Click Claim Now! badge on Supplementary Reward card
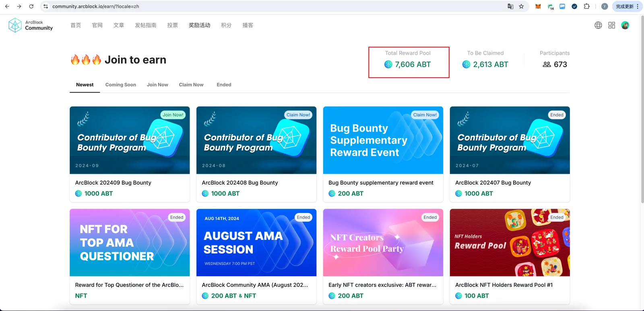 (x=425, y=115)
